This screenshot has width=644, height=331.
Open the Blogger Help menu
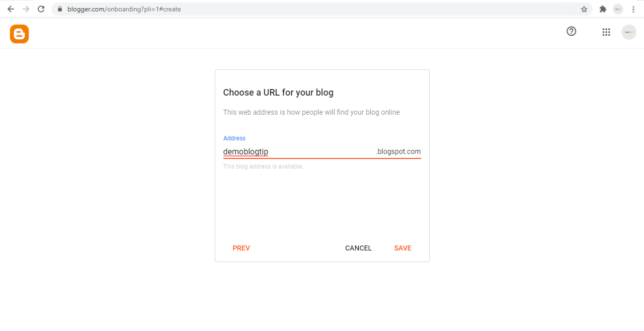click(x=571, y=31)
